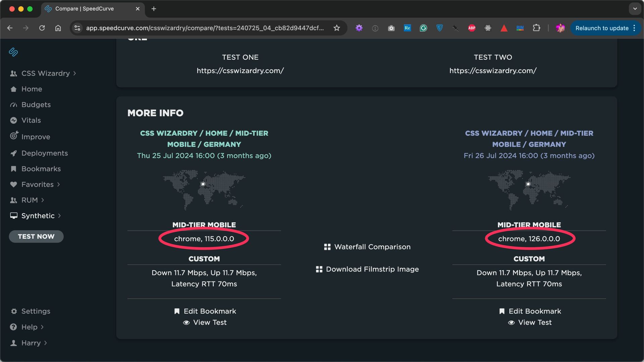Click the Chrome profile avatar

560,28
